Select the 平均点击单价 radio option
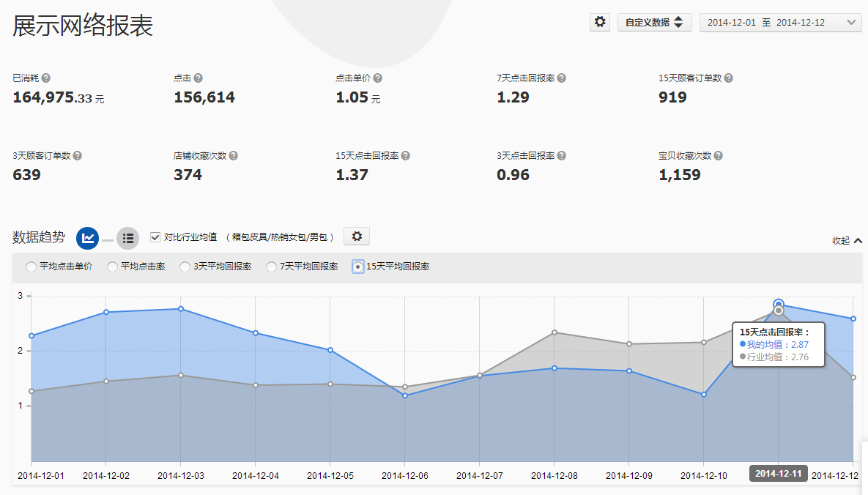The image size is (868, 495). (31, 267)
